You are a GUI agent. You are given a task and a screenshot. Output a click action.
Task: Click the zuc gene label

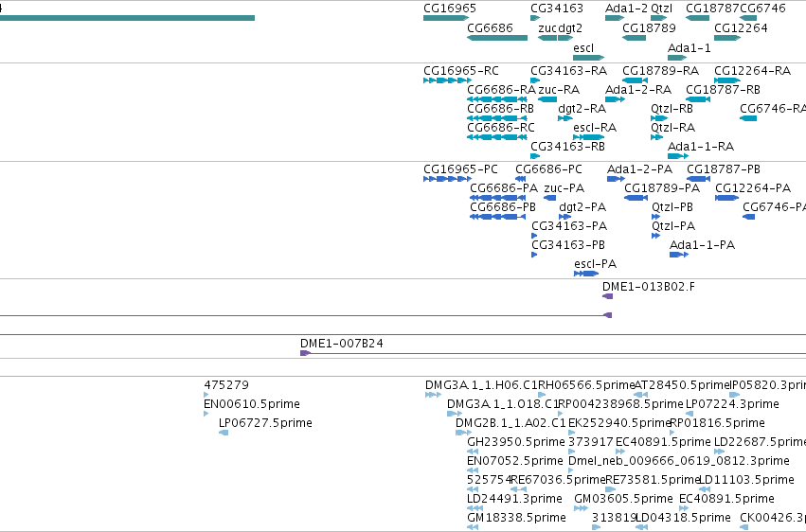546,27
